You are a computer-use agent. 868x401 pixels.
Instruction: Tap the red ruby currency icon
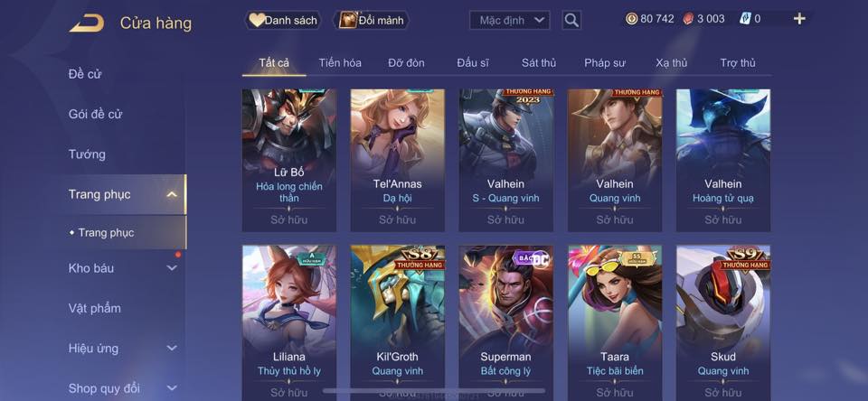tap(688, 19)
